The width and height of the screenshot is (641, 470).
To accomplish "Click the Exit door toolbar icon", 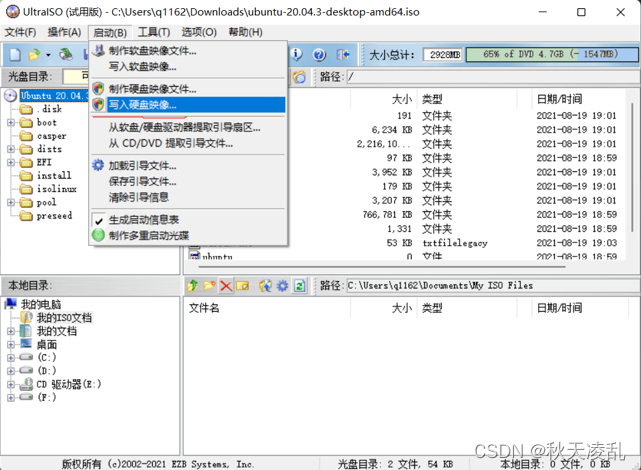I will (x=343, y=54).
